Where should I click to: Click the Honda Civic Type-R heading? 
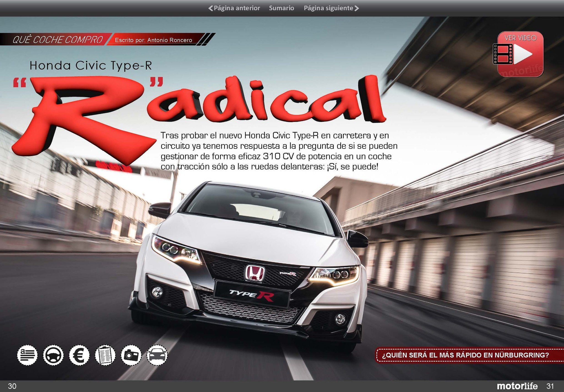(91, 65)
